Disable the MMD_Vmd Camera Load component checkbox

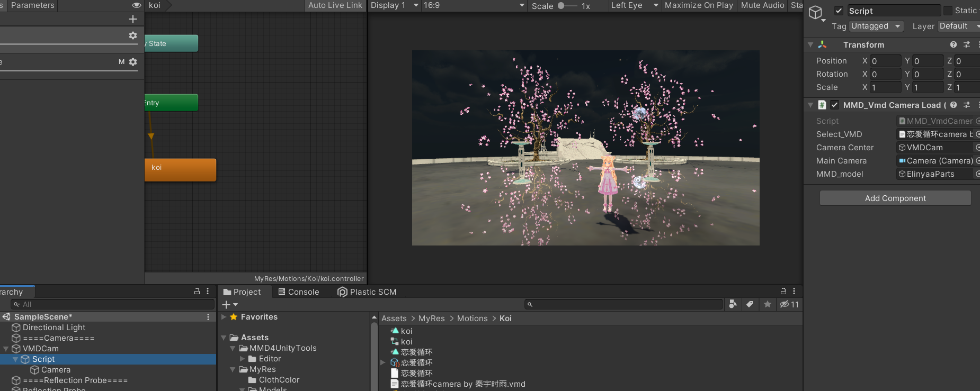(x=835, y=105)
